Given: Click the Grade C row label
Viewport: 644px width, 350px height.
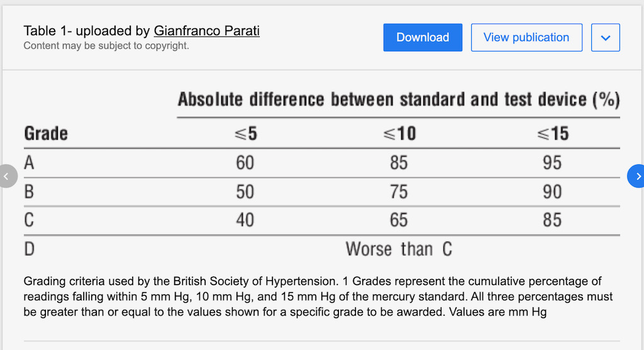Looking at the screenshot, I should (29, 220).
